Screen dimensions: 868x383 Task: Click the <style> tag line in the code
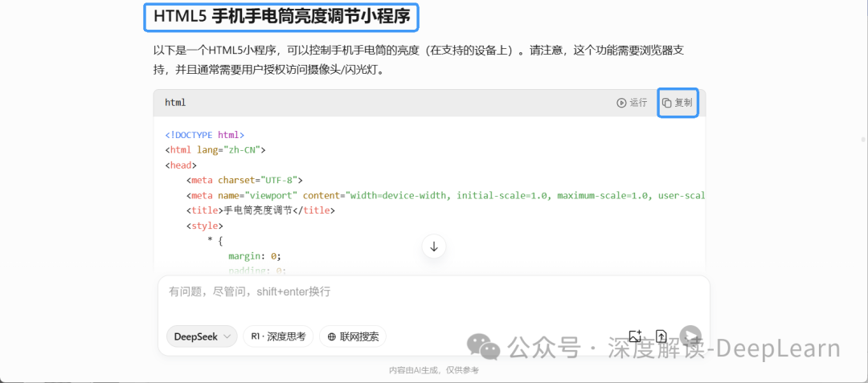point(204,226)
